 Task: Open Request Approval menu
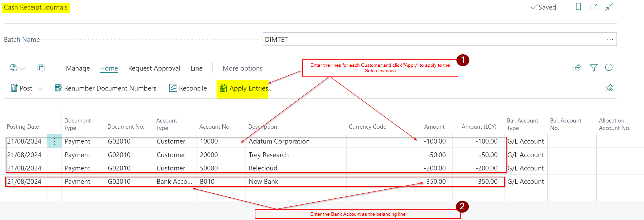(154, 68)
